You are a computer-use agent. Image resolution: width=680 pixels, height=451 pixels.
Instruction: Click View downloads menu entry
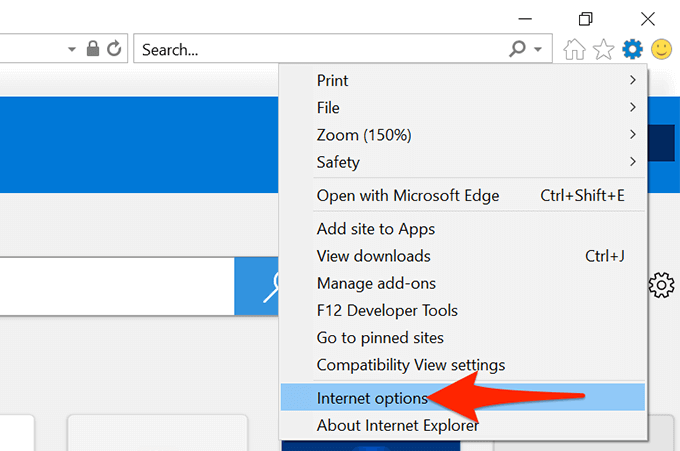[374, 256]
